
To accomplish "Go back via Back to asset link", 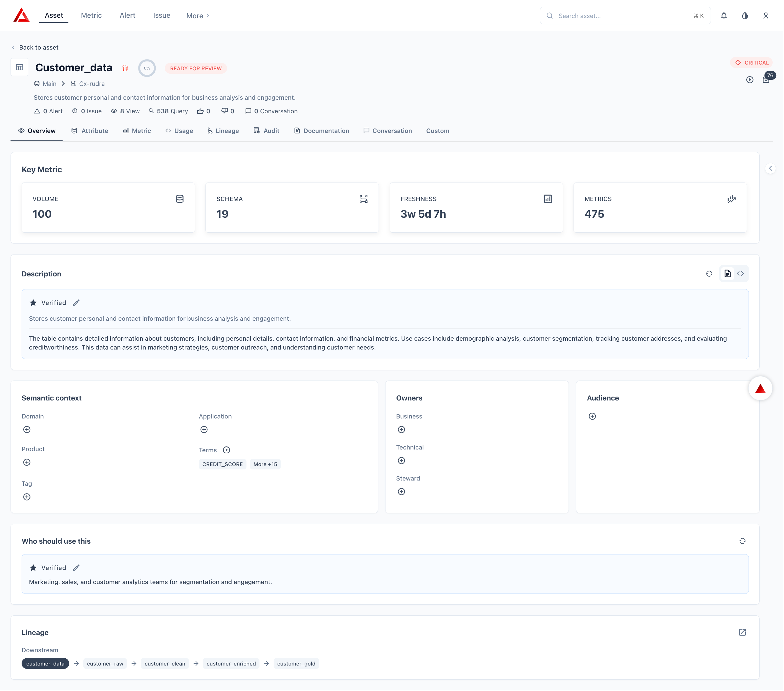I will pos(35,48).
